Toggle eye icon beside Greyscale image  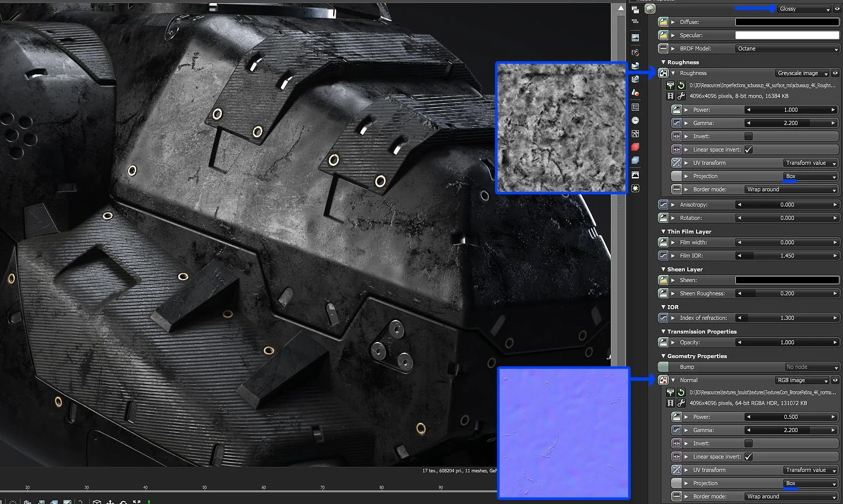(x=835, y=73)
